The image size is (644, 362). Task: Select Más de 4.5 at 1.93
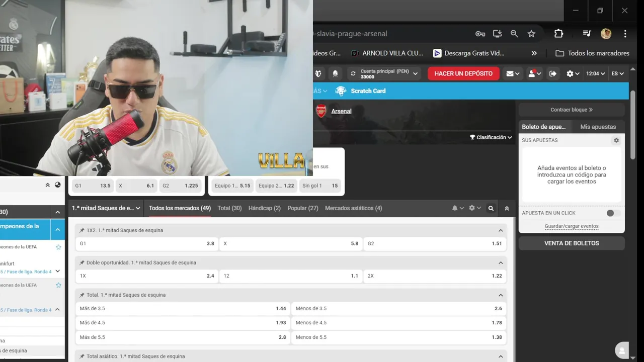pos(183,323)
